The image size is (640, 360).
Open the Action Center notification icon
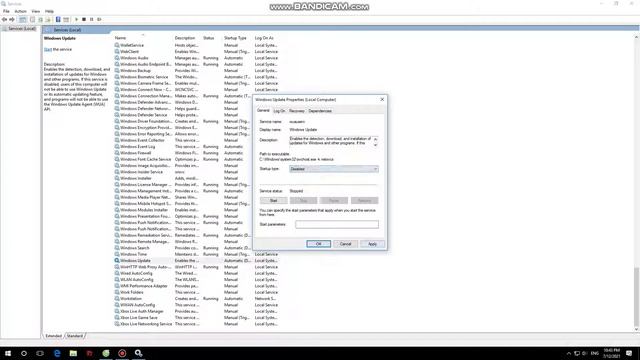(629, 353)
